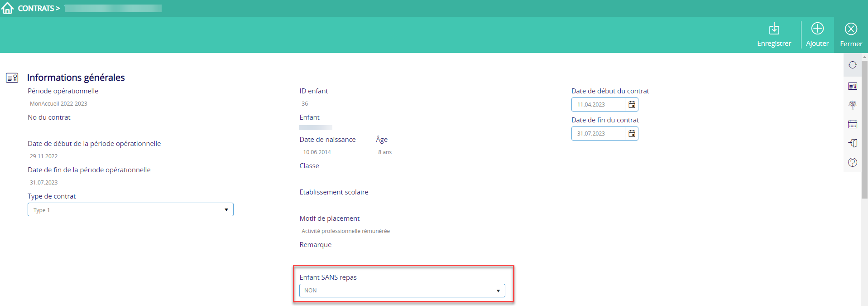This screenshot has width=868, height=306.
Task: Click the Date de fin du contrat field
Action: (598, 134)
